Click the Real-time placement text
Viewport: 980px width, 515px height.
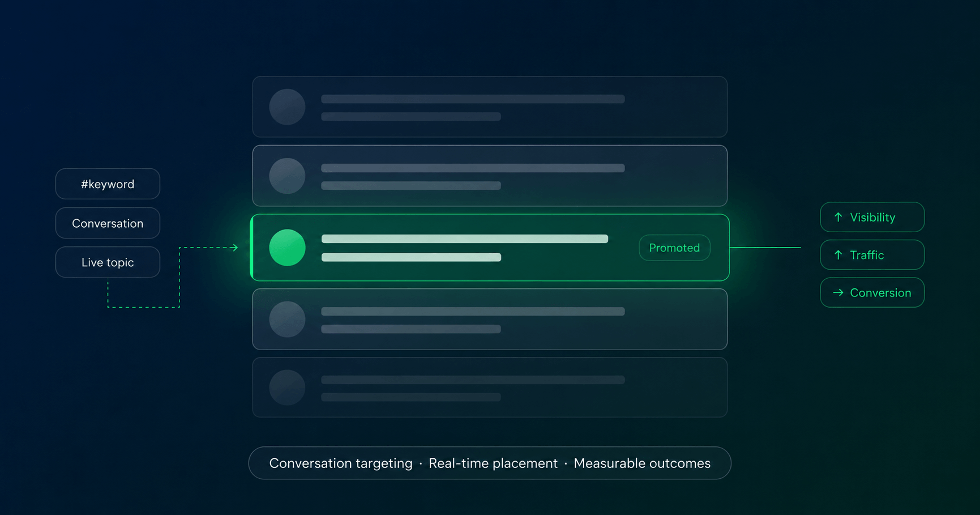click(493, 463)
